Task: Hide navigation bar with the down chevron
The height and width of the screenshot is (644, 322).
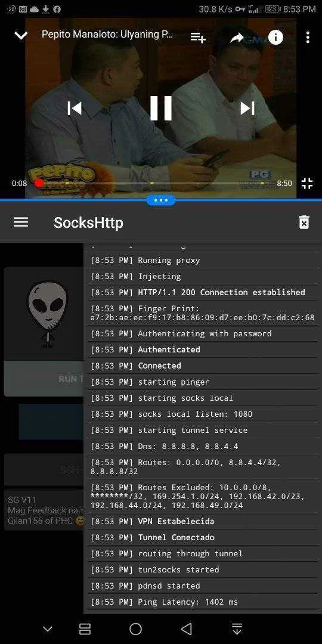Action: coord(48,629)
